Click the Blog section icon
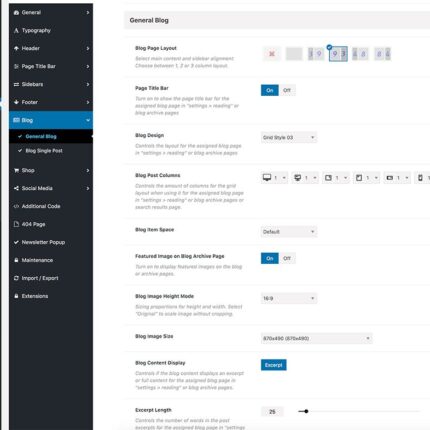This screenshot has height=430, width=430. (16, 120)
